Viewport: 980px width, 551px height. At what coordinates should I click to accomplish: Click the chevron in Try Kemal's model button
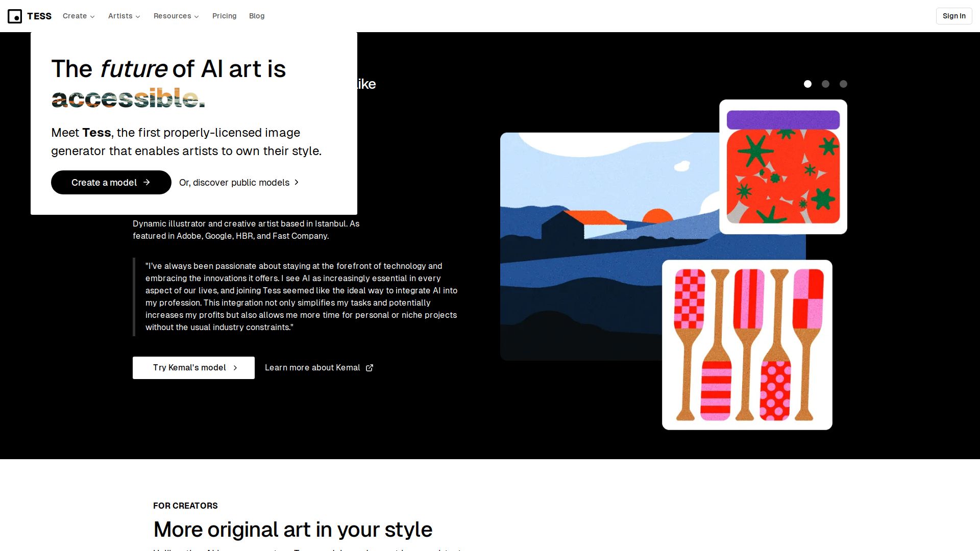click(x=235, y=368)
